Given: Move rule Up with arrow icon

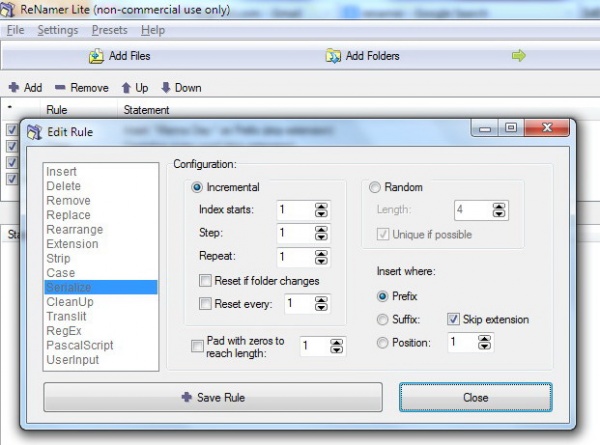Looking at the screenshot, I should 126,88.
